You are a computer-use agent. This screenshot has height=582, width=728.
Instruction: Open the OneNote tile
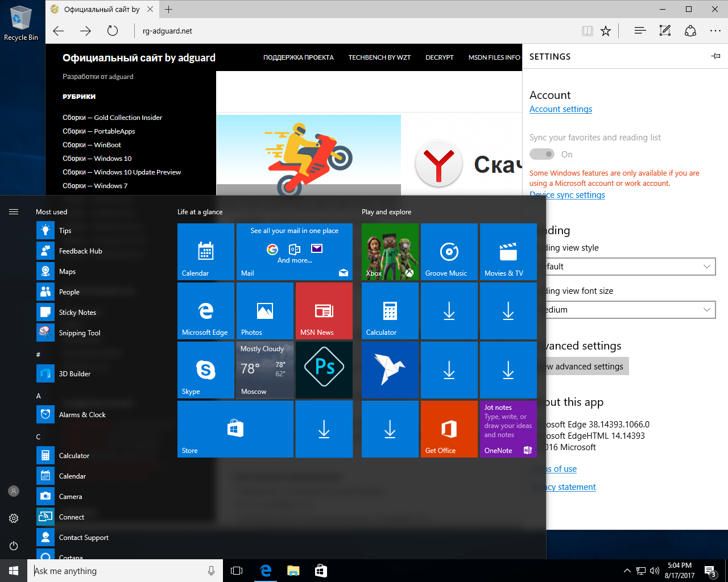(508, 429)
